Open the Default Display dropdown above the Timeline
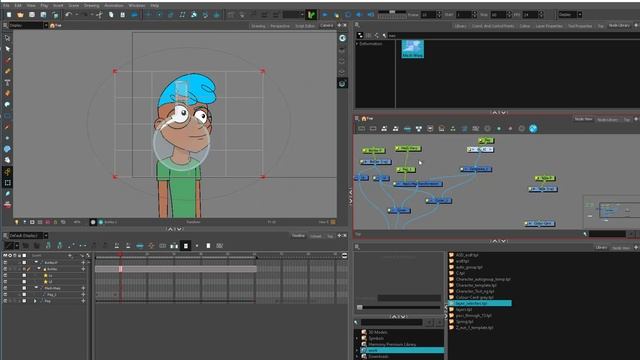 (28, 236)
